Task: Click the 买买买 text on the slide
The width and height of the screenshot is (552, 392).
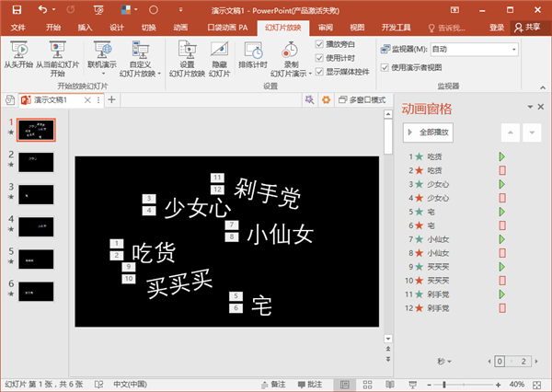Action: click(x=179, y=283)
